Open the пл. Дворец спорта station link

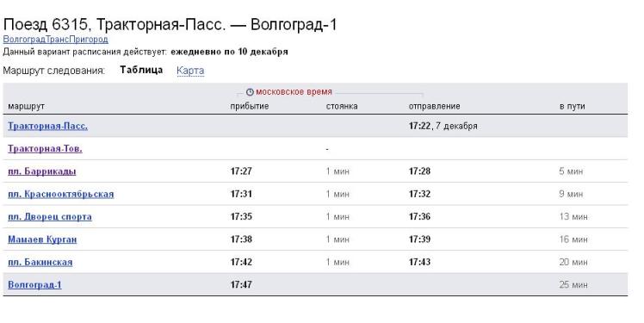click(x=50, y=216)
